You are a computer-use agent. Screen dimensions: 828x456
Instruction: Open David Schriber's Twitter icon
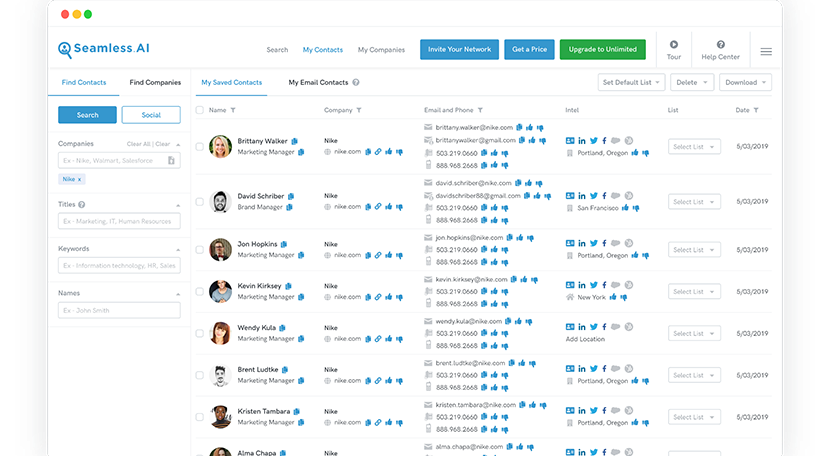[594, 196]
